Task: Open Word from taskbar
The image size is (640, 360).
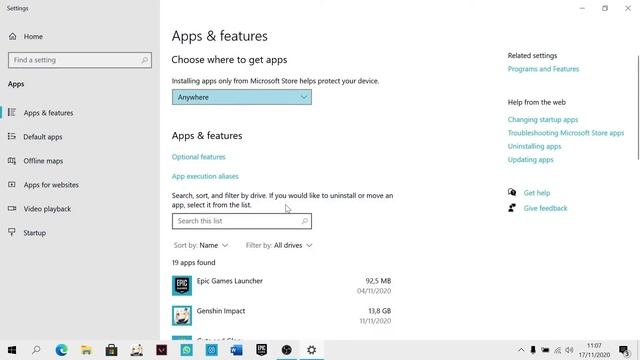Action: click(236, 350)
